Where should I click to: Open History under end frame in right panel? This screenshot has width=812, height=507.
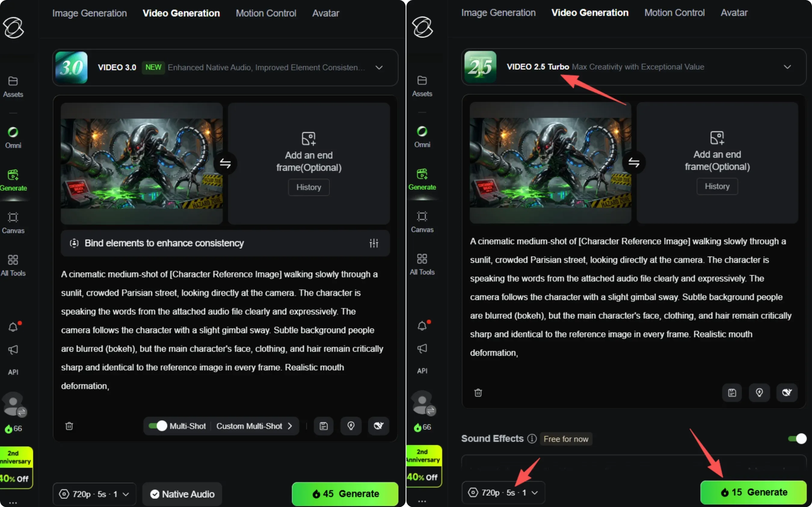pos(717,186)
